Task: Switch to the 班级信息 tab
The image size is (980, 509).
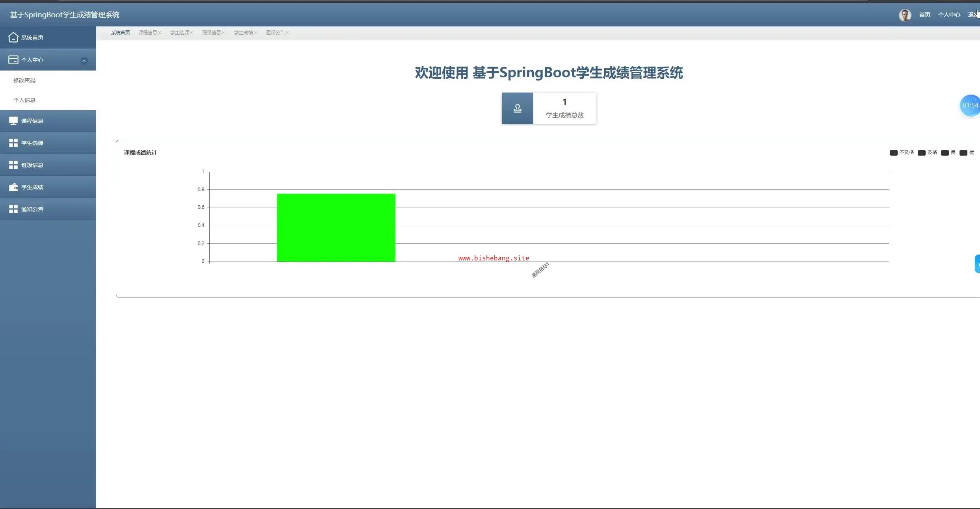Action: (211, 33)
